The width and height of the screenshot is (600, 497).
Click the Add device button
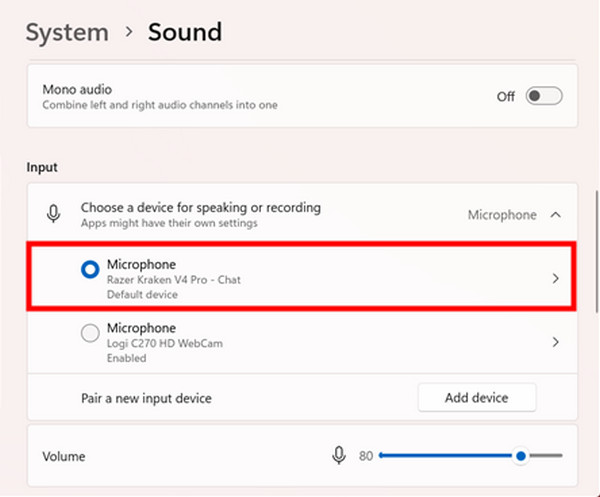[x=477, y=398]
